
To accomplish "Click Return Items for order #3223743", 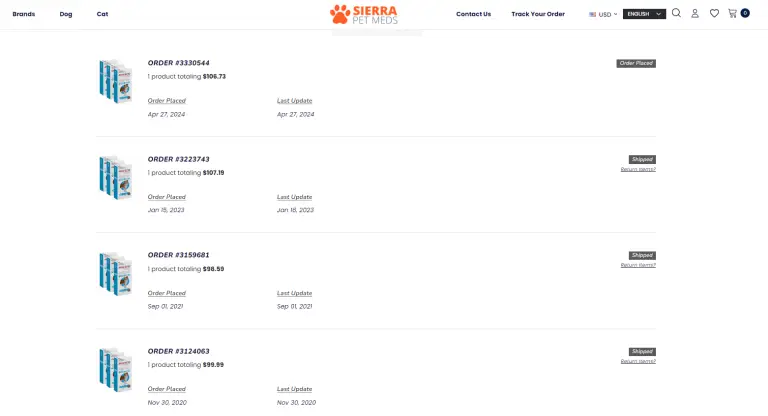I will (638, 169).
